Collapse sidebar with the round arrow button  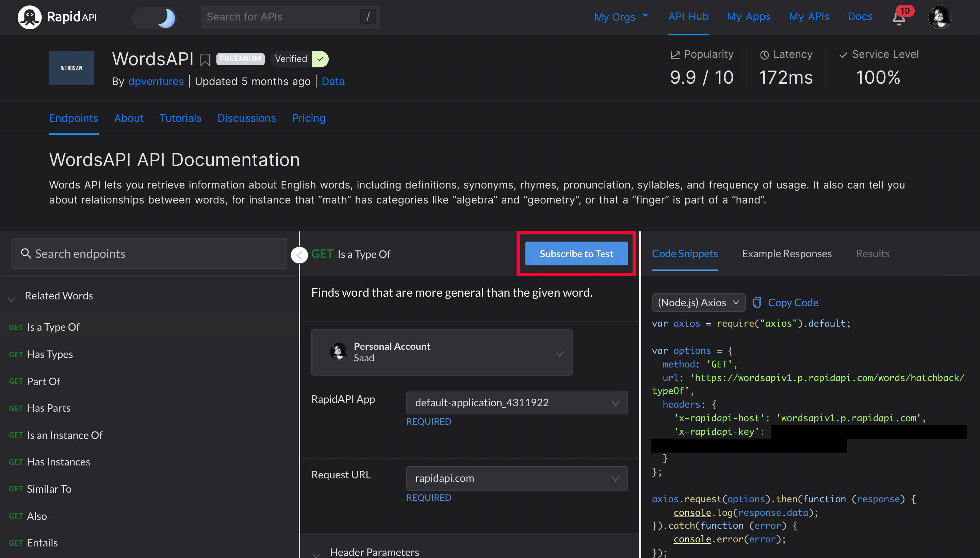(299, 255)
